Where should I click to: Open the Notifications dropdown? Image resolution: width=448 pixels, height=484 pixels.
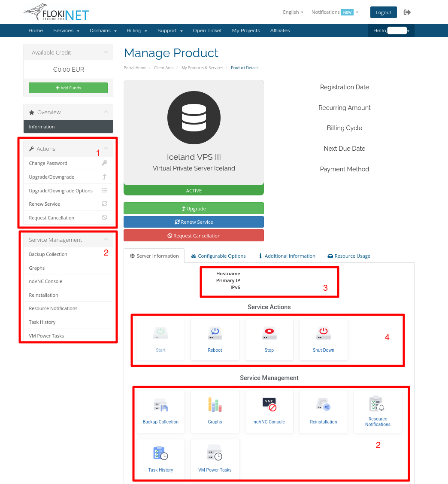click(335, 12)
